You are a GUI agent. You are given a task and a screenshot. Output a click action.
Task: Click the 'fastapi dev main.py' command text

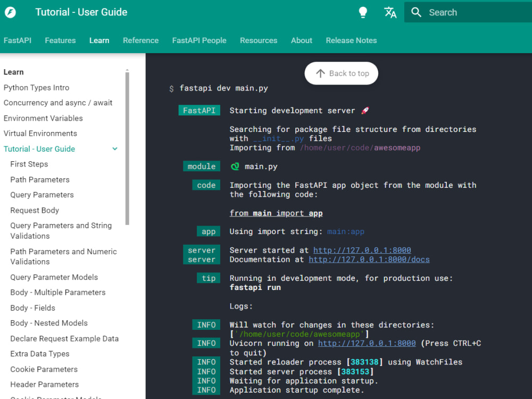click(x=223, y=88)
